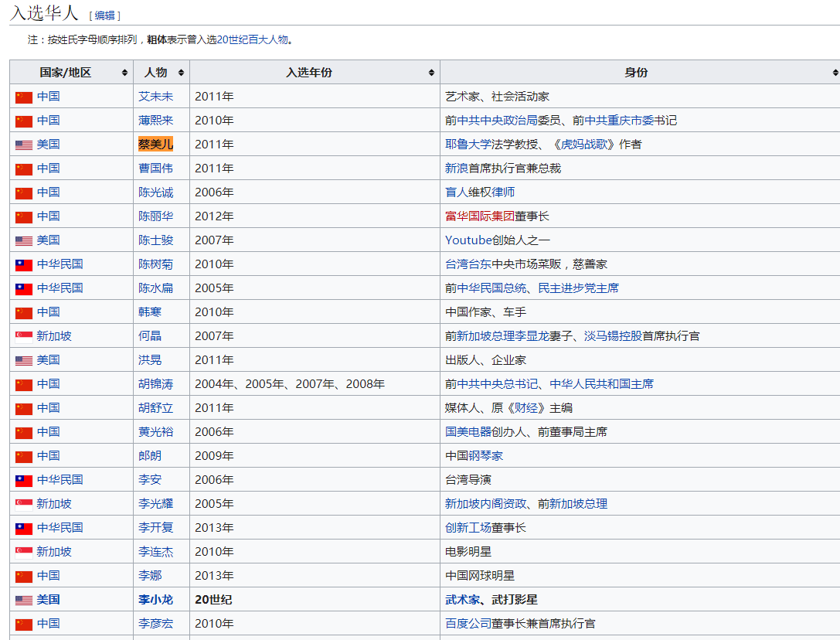The image size is (840, 640).
Task: Click the US flag in 蔡美儿's row
Action: pos(24,145)
